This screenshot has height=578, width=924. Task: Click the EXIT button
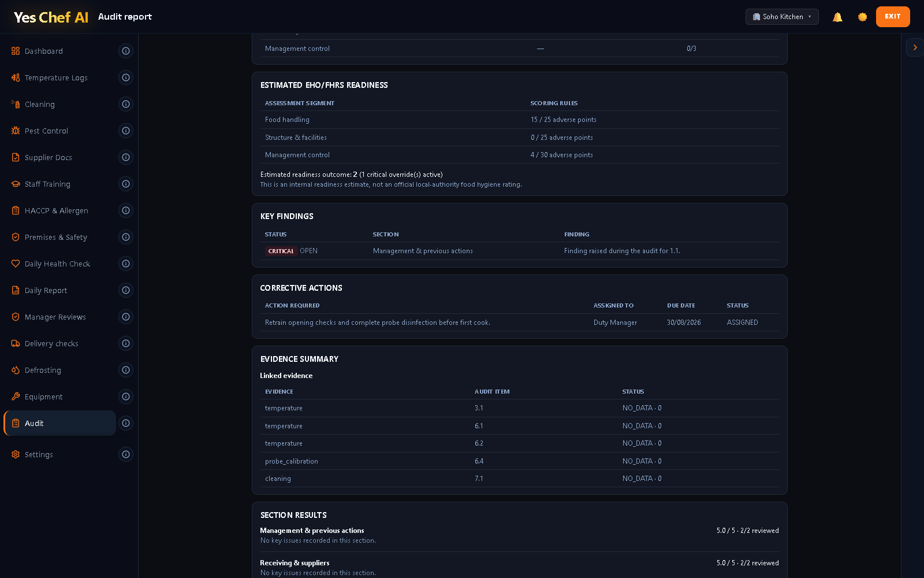click(x=893, y=17)
